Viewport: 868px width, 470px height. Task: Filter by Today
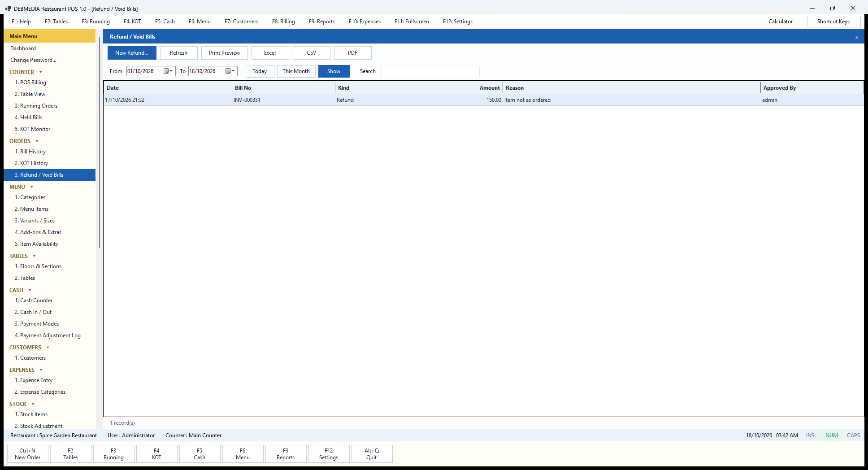coord(260,71)
